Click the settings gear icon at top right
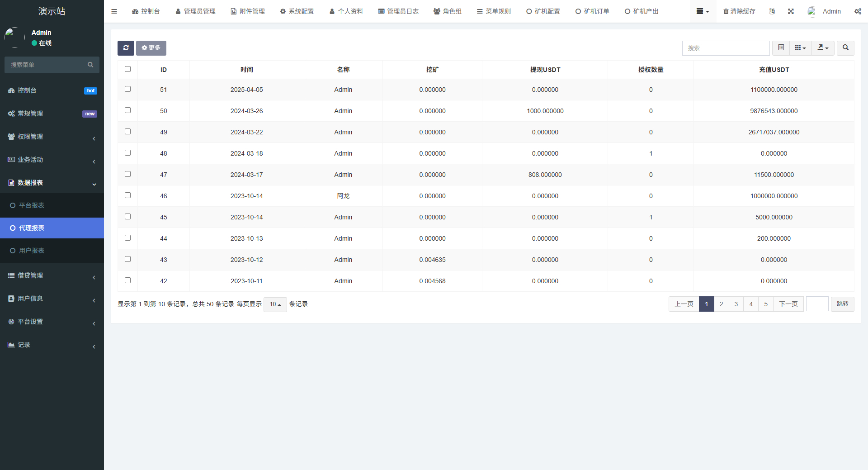Viewport: 868px width, 470px height. [858, 11]
